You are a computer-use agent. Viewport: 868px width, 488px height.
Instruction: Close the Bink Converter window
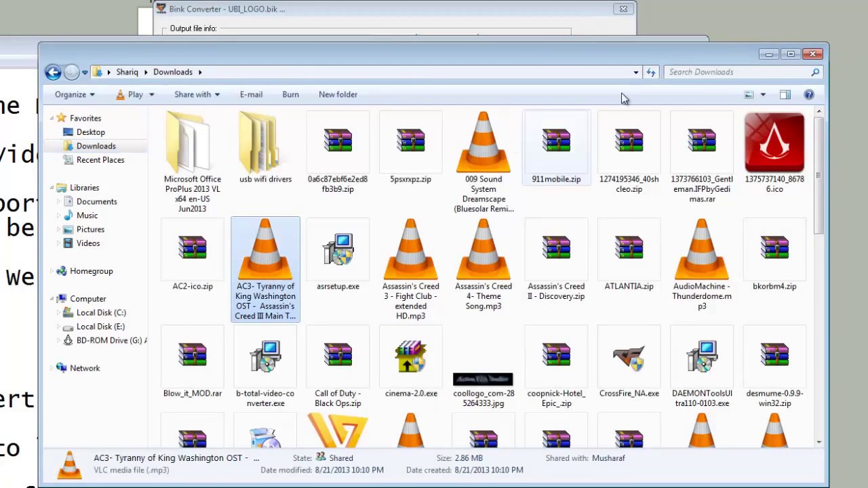click(623, 9)
